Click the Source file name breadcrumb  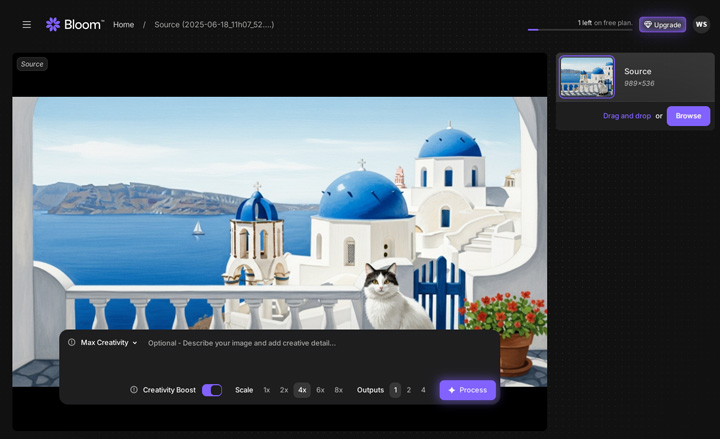(214, 24)
